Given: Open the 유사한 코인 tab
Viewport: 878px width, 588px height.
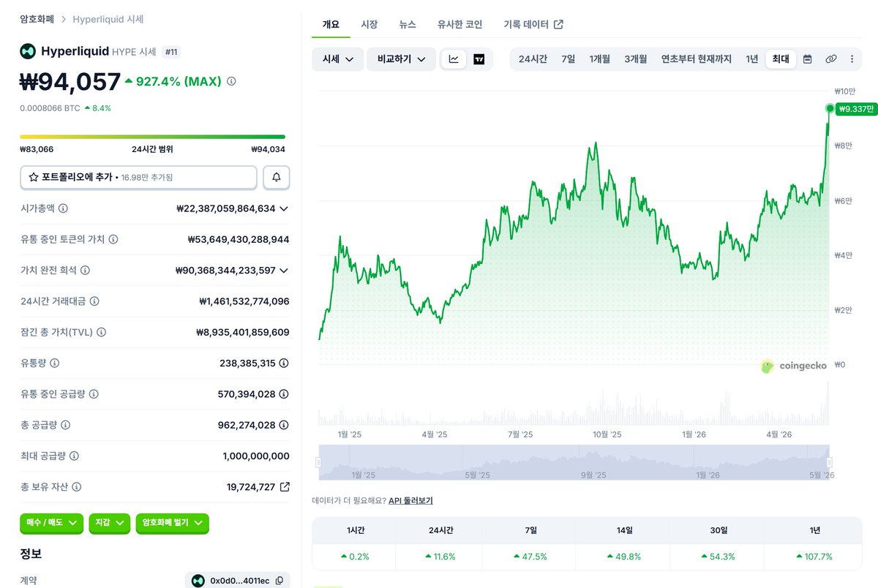Looking at the screenshot, I should click(x=459, y=24).
